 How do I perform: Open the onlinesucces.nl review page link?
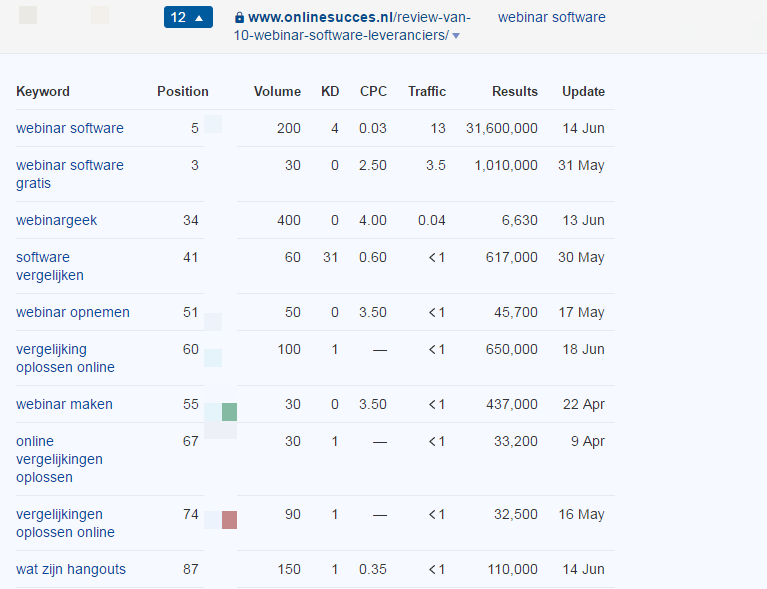352,26
